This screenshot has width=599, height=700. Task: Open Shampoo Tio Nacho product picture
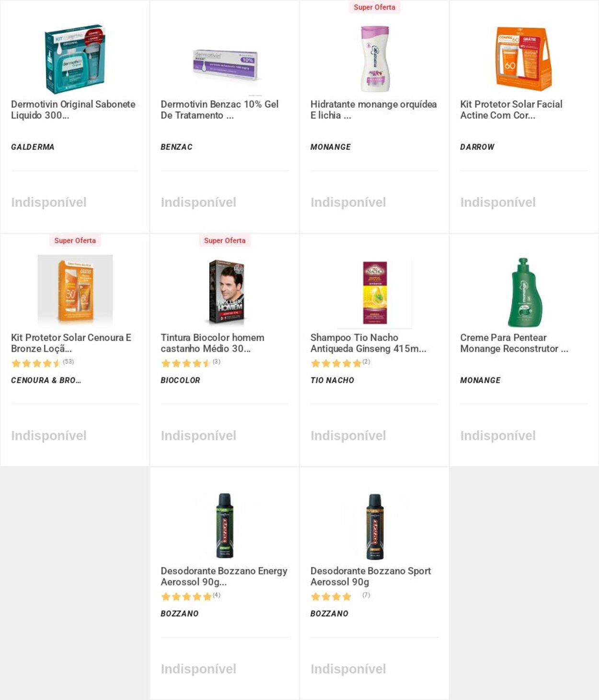click(x=375, y=292)
